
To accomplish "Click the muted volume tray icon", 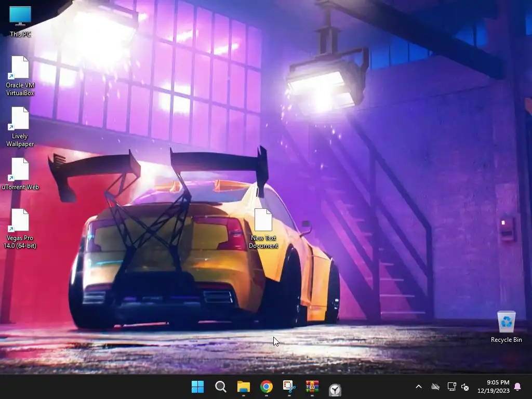I will click(465, 387).
